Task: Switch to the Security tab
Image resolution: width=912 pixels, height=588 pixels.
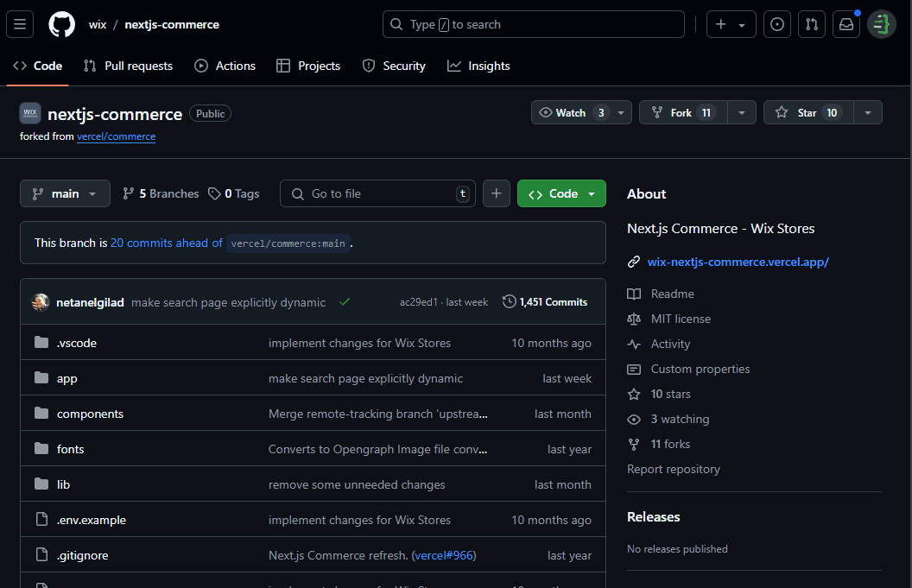Action: coord(394,66)
